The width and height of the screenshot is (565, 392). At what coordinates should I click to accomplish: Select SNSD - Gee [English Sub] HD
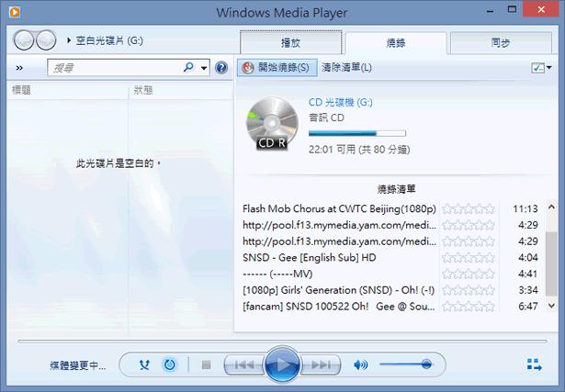310,258
